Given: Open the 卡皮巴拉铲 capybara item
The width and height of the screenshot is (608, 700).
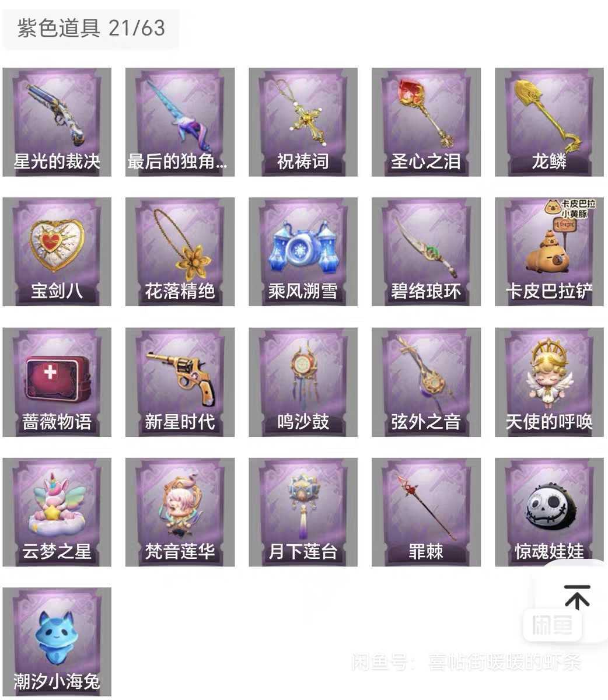Looking at the screenshot, I should tap(549, 252).
